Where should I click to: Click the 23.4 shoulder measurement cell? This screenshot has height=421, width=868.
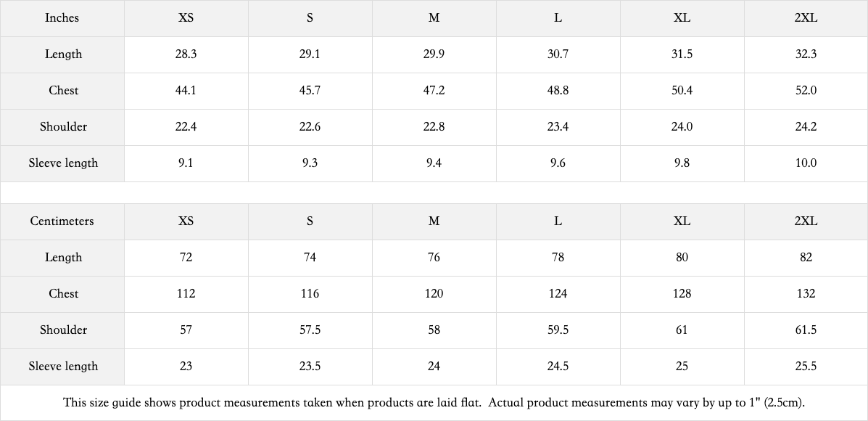point(558,127)
